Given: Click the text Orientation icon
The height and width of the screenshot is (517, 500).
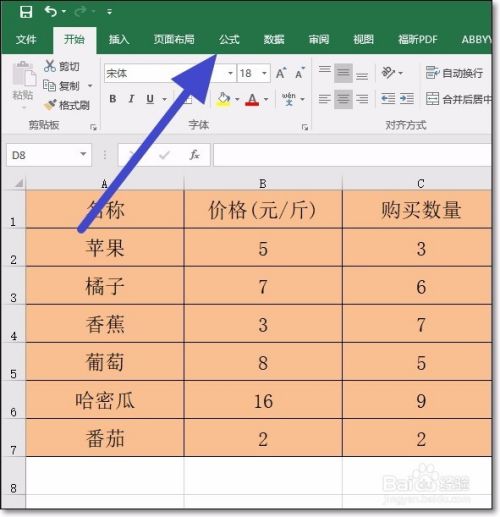Looking at the screenshot, I should pos(388,72).
